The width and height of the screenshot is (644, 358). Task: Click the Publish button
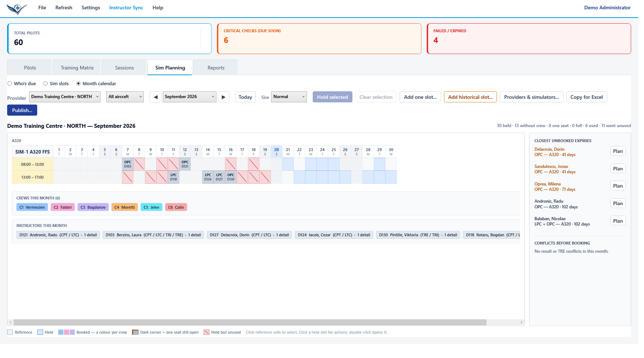pos(22,110)
